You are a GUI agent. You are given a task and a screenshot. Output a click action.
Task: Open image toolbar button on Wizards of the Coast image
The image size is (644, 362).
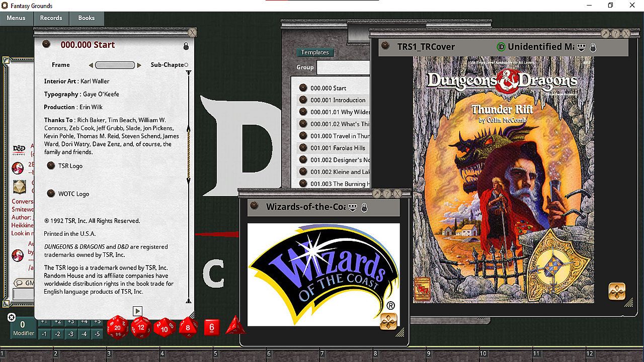388,321
